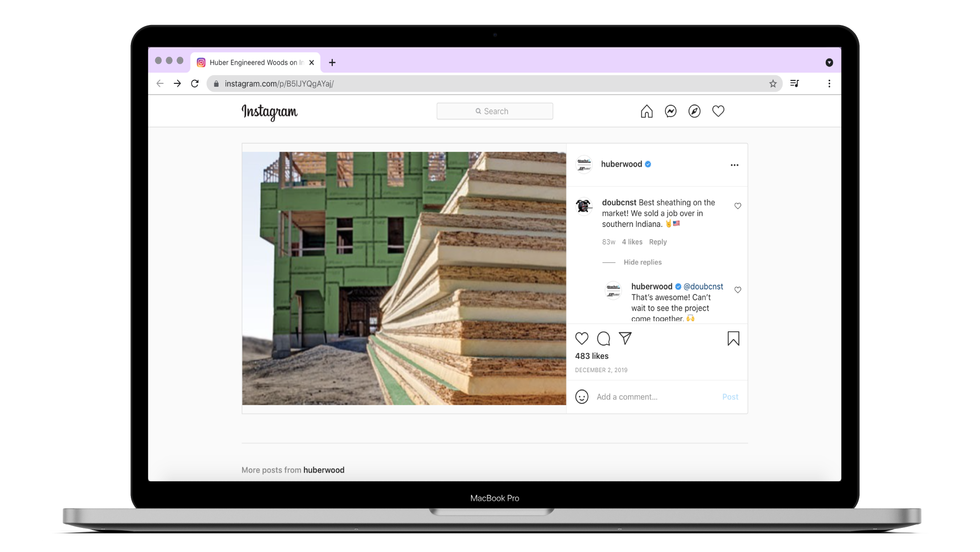Collapse thread with Hide replies
Image resolution: width=980 pixels, height=552 pixels.
[x=642, y=262]
